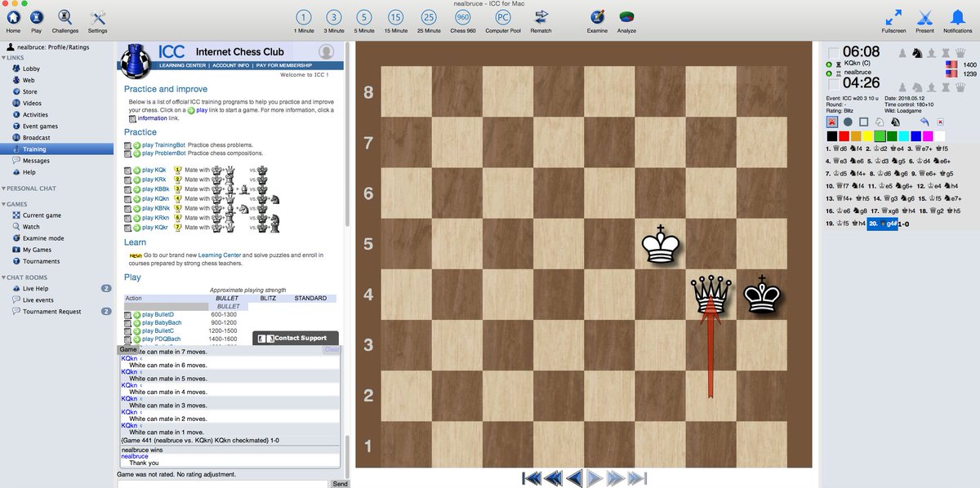The height and width of the screenshot is (488, 980).
Task: Open the Notifications bell
Action: pos(957,20)
